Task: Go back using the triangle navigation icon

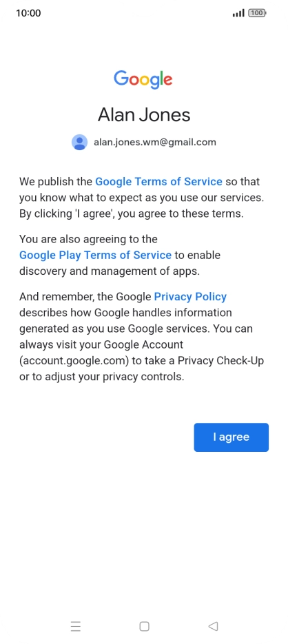Action: (x=213, y=626)
